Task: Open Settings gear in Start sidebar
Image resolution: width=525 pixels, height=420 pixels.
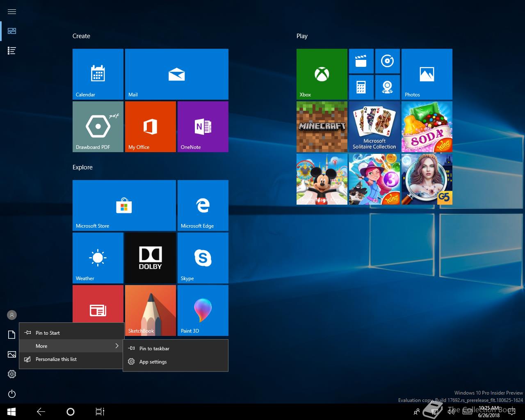Action: click(x=12, y=374)
